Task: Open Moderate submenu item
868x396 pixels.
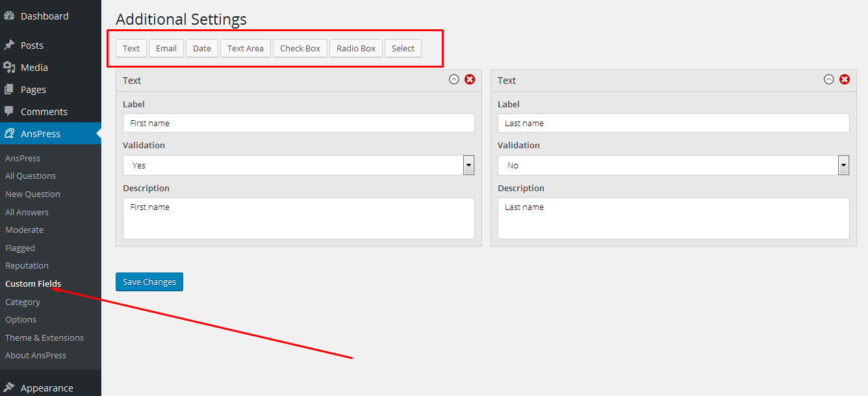Action: click(x=24, y=230)
